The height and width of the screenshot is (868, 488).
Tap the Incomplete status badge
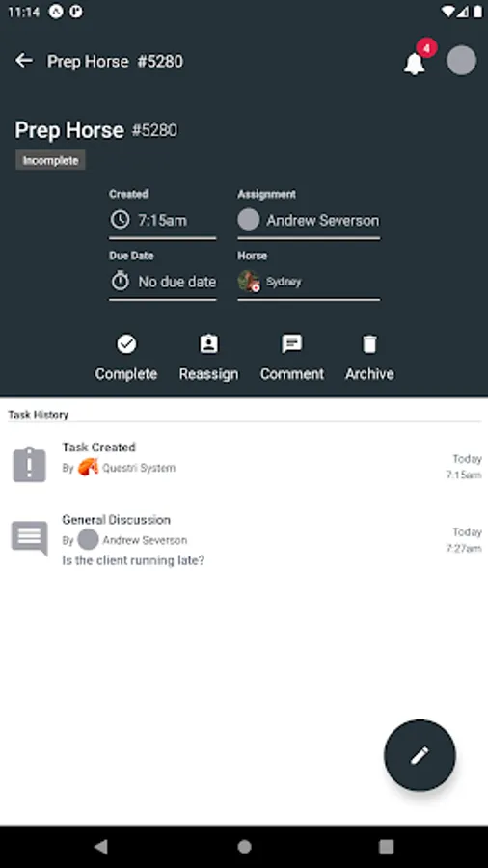point(50,160)
